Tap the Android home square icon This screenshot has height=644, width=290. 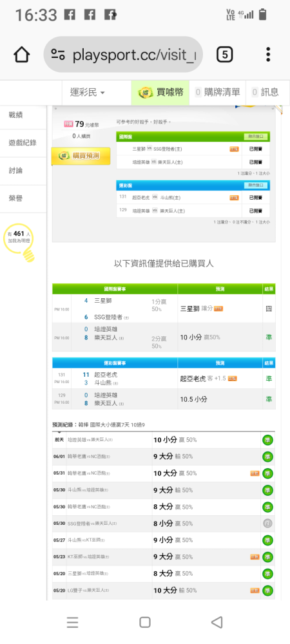144,622
